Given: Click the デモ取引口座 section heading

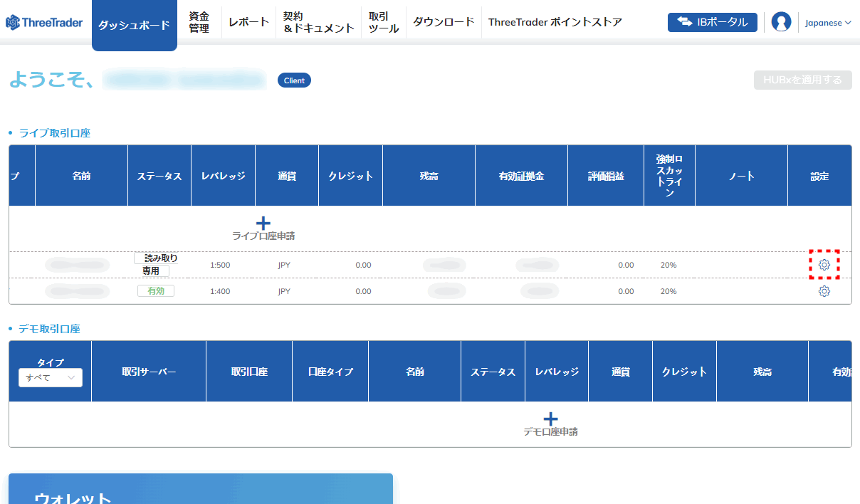Looking at the screenshot, I should pyautogui.click(x=50, y=329).
